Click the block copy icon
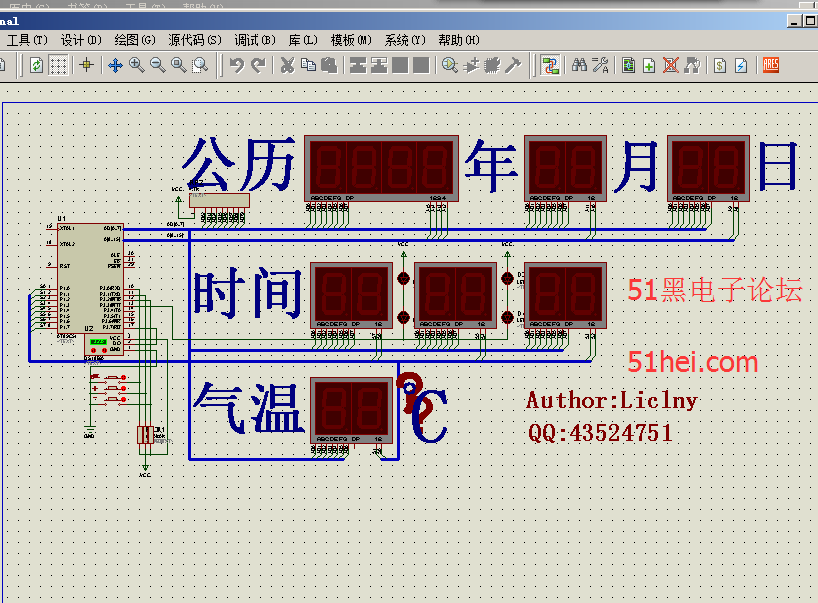This screenshot has height=603, width=818. pos(358,66)
